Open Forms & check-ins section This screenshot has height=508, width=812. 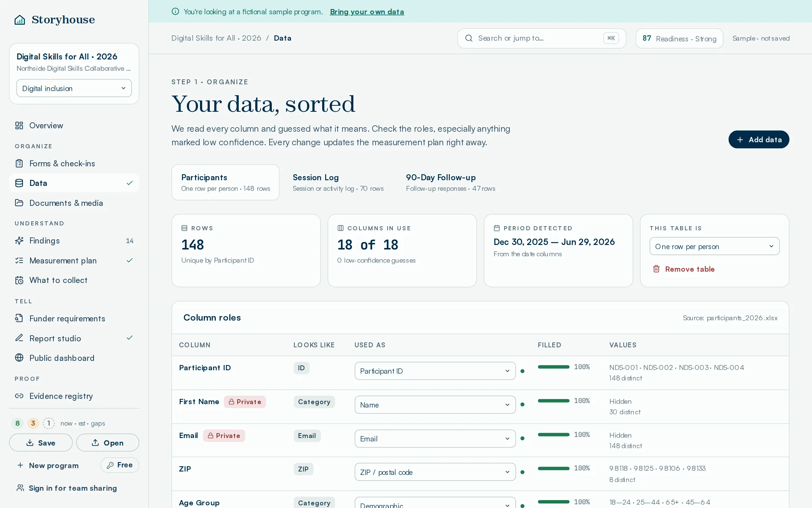click(x=74, y=163)
